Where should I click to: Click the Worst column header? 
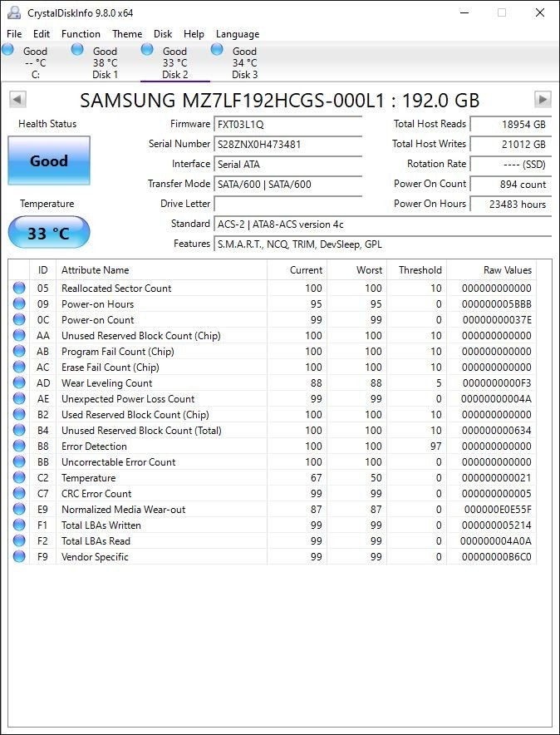(x=356, y=270)
